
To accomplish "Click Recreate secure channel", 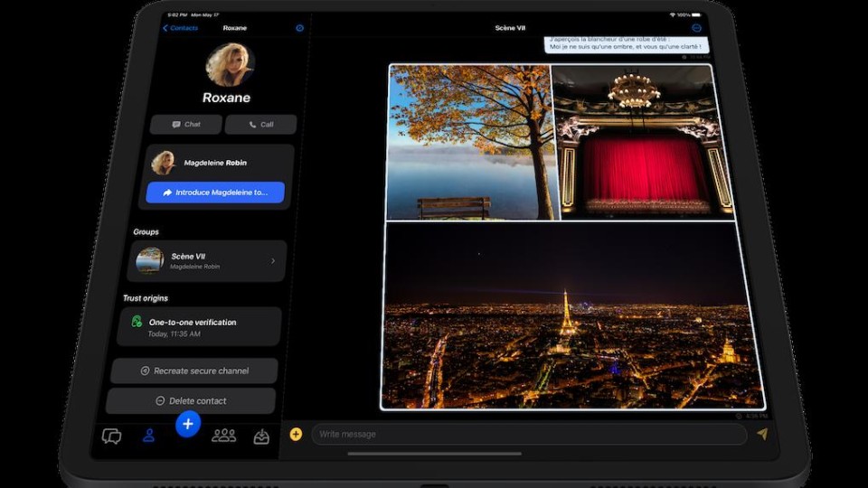I will [194, 371].
